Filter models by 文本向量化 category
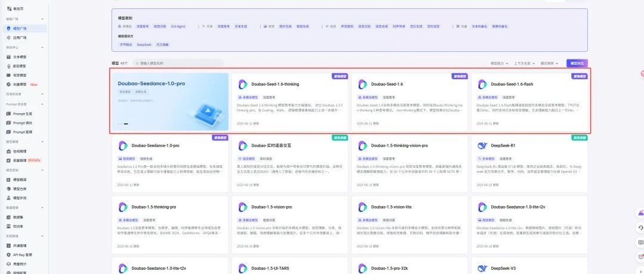 (479, 26)
